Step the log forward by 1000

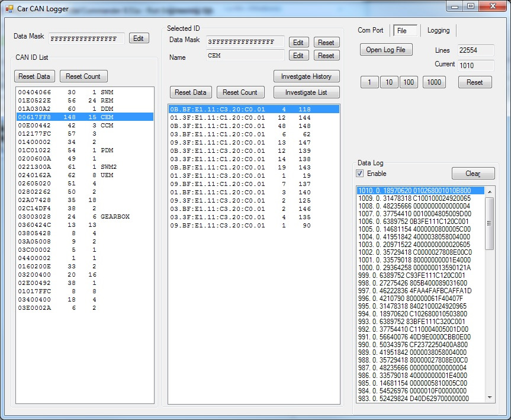(x=434, y=82)
